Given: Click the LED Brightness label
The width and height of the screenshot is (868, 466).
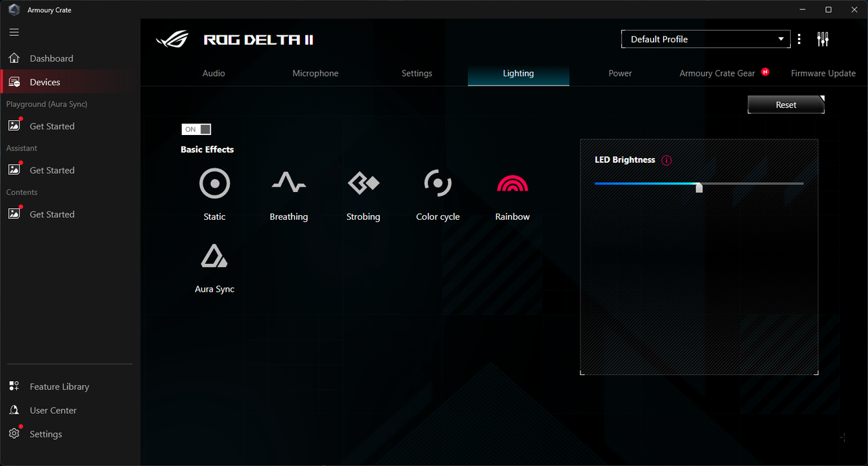Looking at the screenshot, I should 625,160.
